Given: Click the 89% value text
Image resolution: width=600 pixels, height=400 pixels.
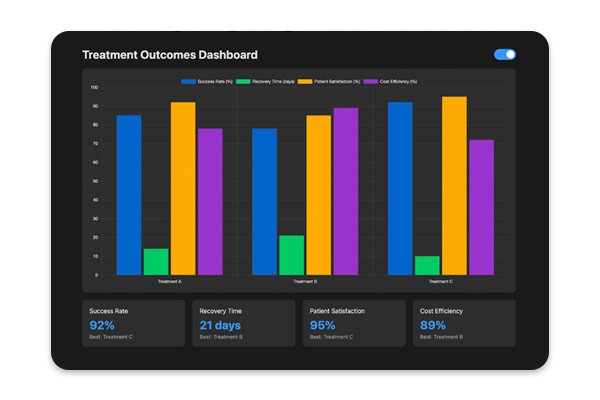Looking at the screenshot, I should tap(432, 325).
